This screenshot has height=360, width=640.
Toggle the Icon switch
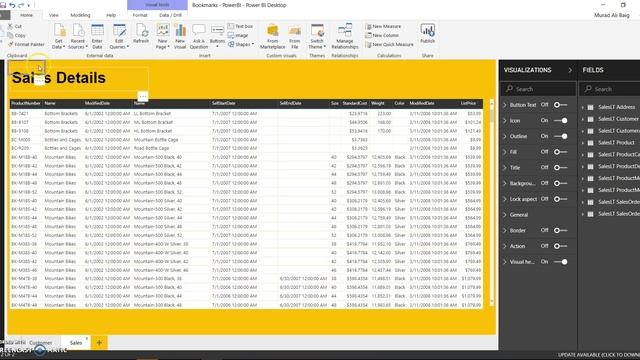click(x=560, y=120)
